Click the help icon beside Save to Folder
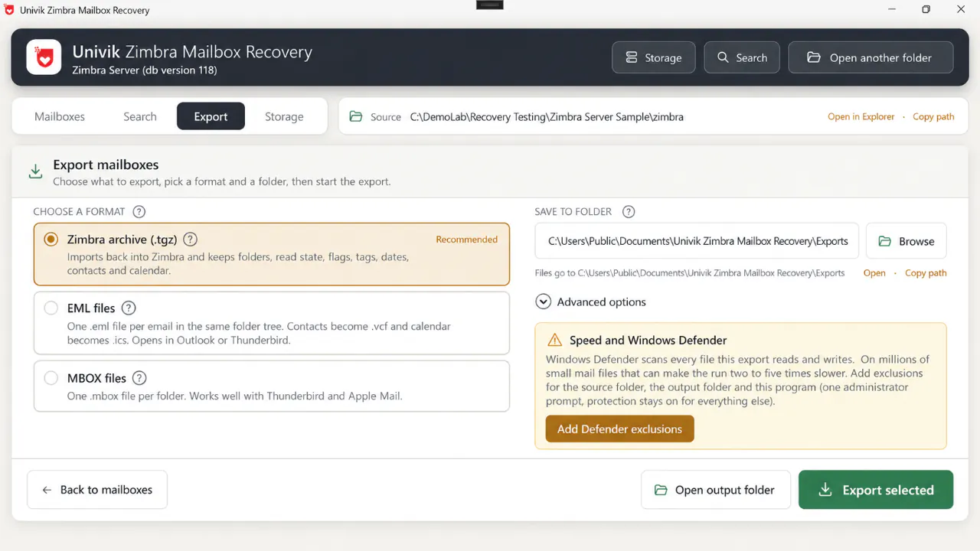 pos(629,212)
